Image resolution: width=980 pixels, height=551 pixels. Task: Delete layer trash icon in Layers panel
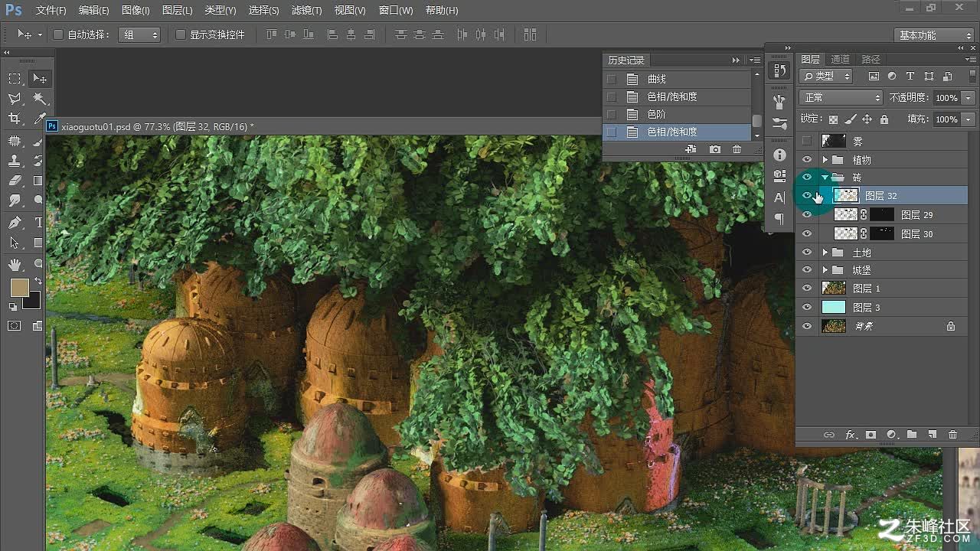pyautogui.click(x=953, y=435)
